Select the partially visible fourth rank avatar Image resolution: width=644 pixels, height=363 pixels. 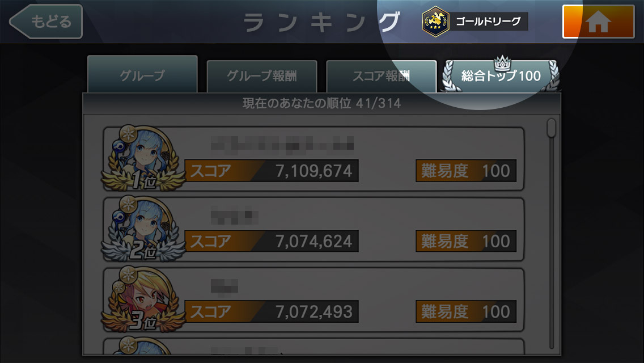tap(142, 345)
